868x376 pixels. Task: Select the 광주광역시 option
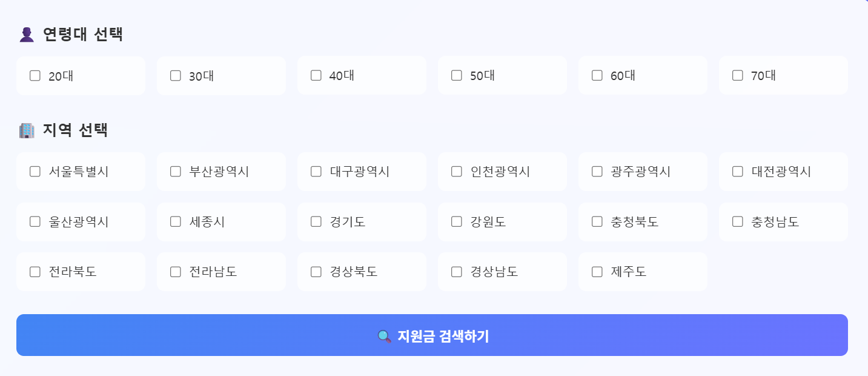pyautogui.click(x=597, y=172)
